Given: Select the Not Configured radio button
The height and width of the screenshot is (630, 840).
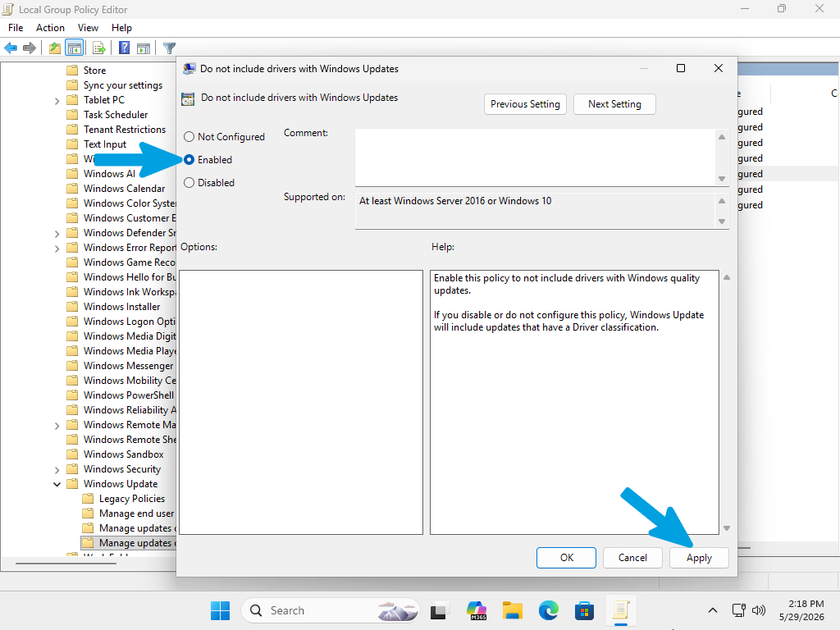Looking at the screenshot, I should click(189, 137).
